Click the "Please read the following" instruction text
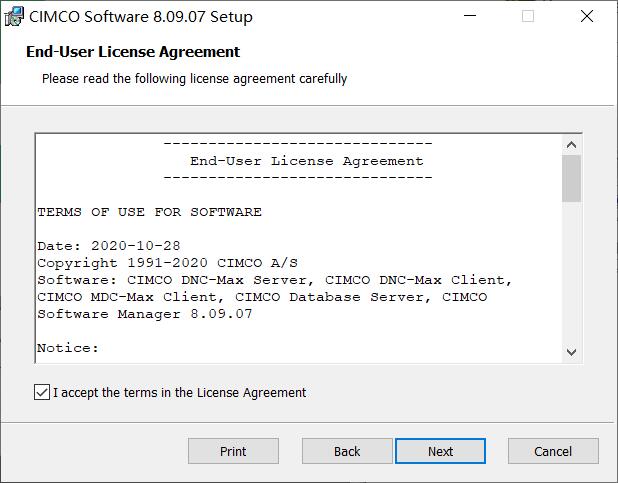The height and width of the screenshot is (483, 618). click(x=194, y=78)
